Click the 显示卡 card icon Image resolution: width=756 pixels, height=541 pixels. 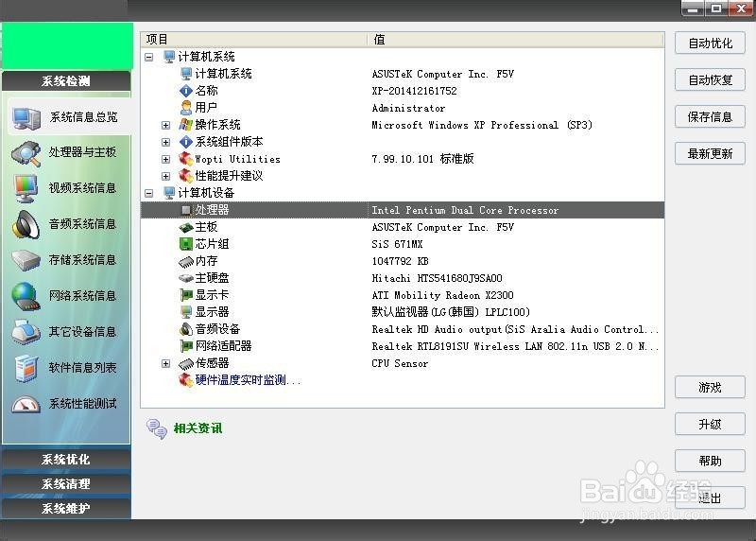[x=185, y=295]
